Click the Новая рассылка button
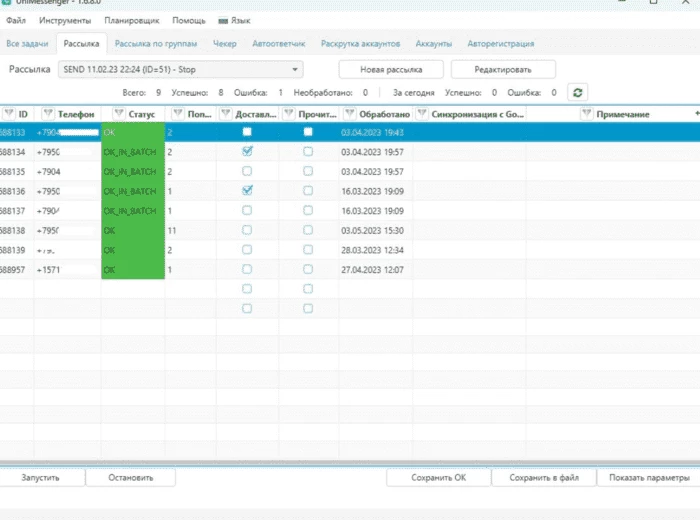The height and width of the screenshot is (520, 700). (391, 70)
